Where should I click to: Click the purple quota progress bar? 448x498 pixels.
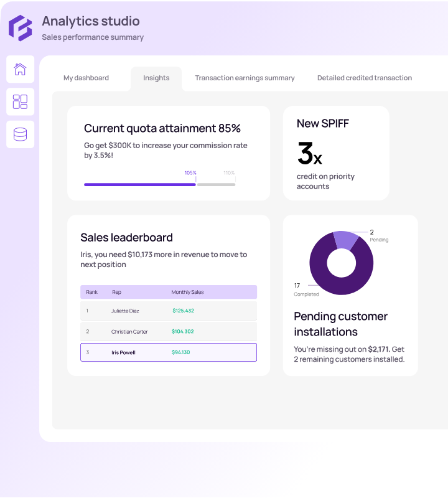[x=140, y=184]
